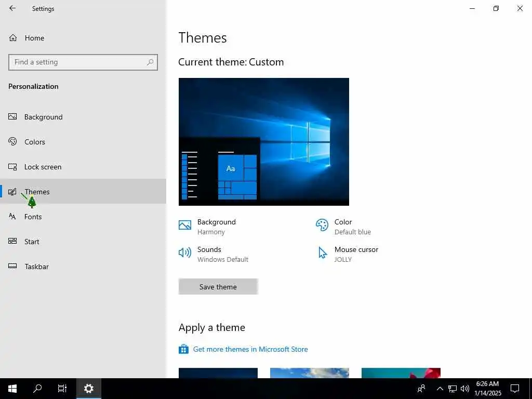Click the Sounds speaker icon
Screen dimensions: 532x399
(x=185, y=252)
